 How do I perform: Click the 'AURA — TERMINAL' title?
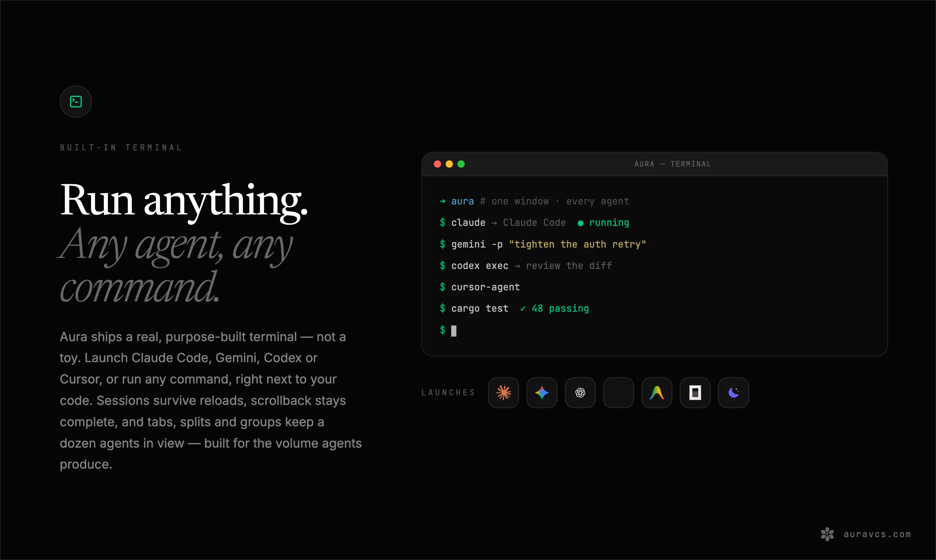coord(673,164)
